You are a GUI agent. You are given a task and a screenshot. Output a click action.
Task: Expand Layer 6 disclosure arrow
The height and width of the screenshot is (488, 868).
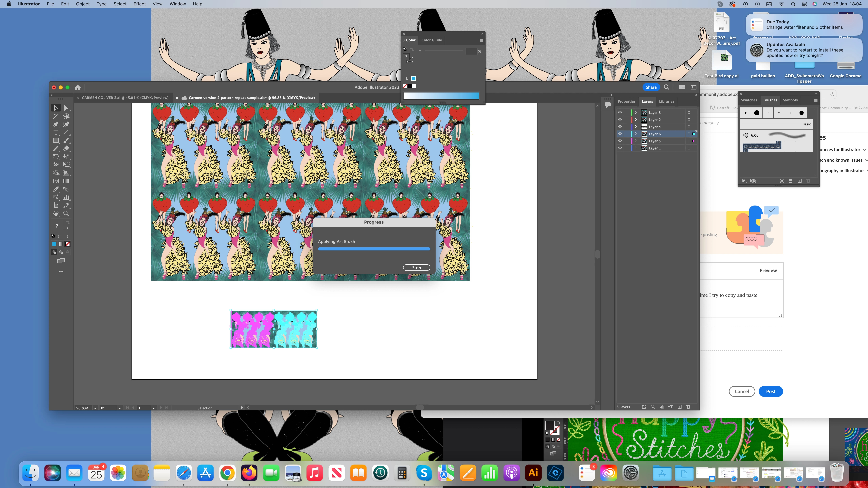pyautogui.click(x=636, y=134)
